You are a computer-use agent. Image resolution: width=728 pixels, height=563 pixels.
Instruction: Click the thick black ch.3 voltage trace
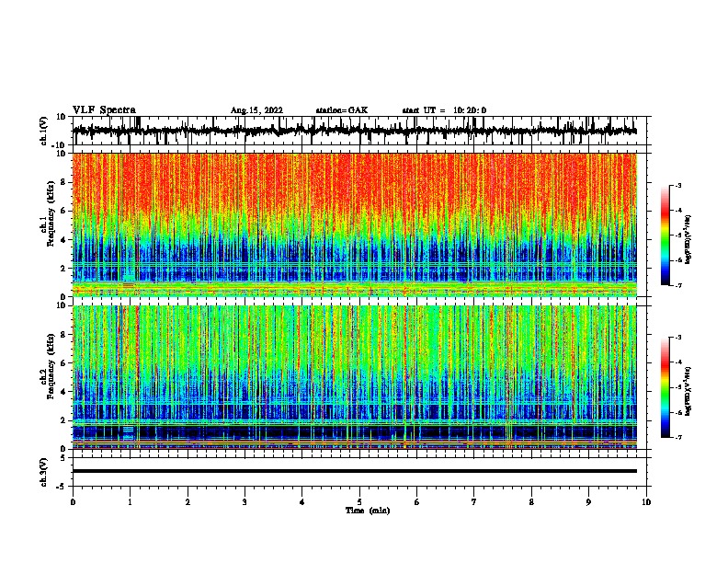[x=355, y=471]
